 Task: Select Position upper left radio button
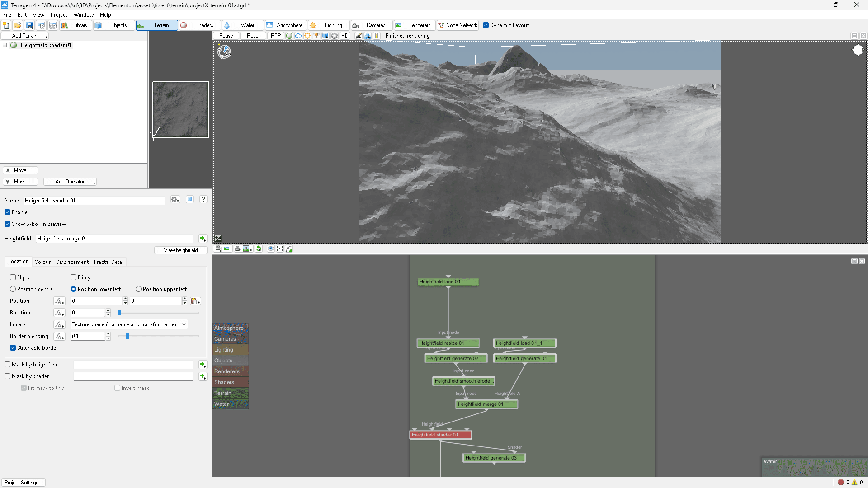pos(139,289)
